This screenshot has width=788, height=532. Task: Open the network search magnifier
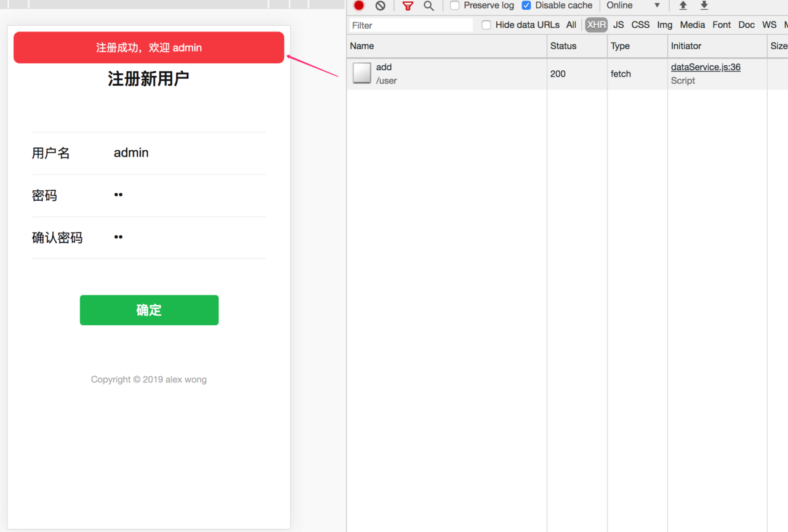429,6
